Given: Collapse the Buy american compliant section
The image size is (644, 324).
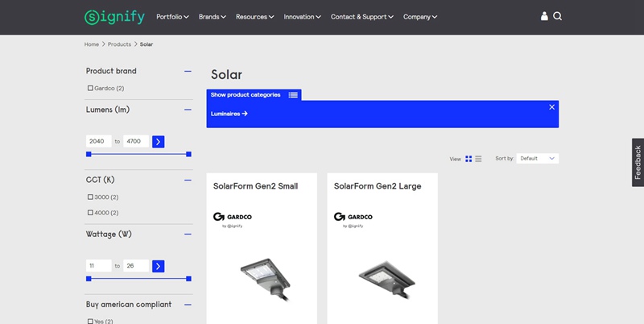Looking at the screenshot, I should pos(188,305).
